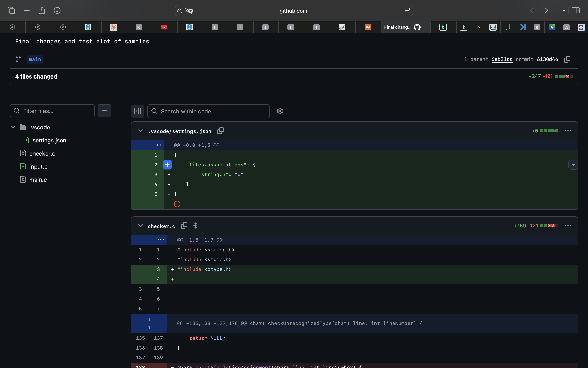This screenshot has width=588, height=368.
Task: Click the Filter files input field
Action: click(x=52, y=111)
